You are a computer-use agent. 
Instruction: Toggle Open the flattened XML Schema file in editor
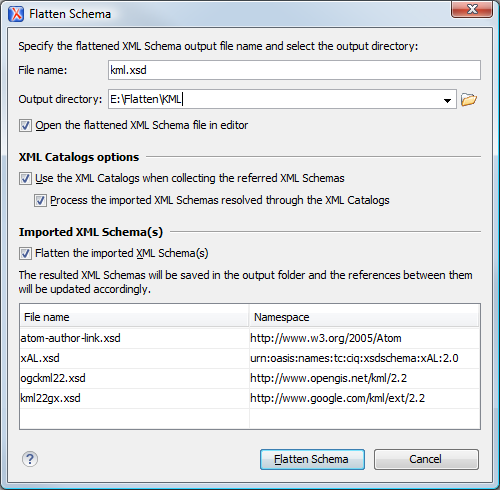click(x=25, y=126)
